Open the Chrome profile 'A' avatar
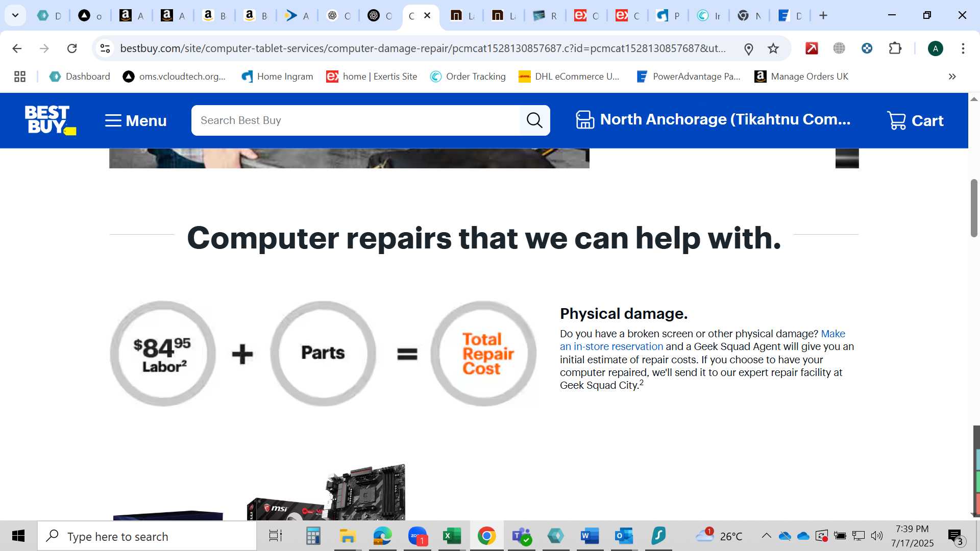 [935, 48]
